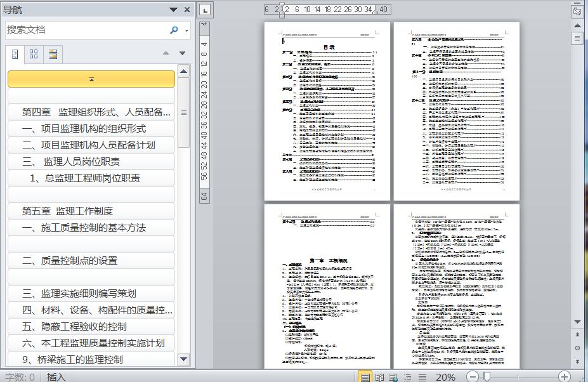Screen dimensions: 588x382
Task: Go to heading 二、项目监理机构人员配备计划
Action: click(x=91, y=145)
